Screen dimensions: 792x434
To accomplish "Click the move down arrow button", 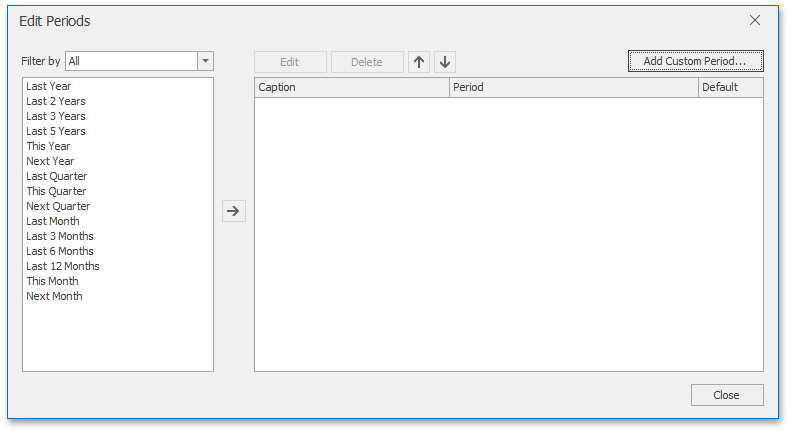I will pos(445,62).
